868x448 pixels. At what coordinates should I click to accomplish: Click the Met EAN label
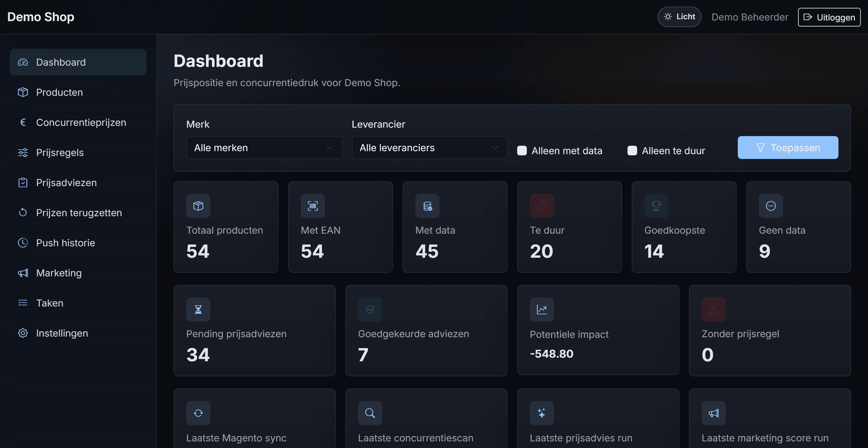(320, 230)
